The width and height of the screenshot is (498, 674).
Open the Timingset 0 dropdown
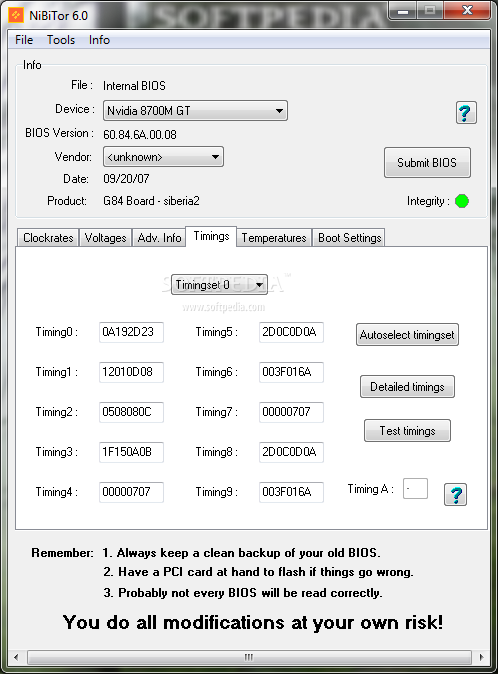pyautogui.click(x=219, y=285)
